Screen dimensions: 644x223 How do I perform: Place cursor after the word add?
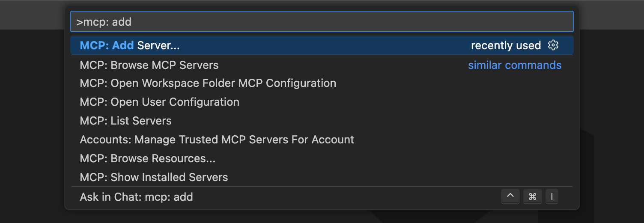point(132,22)
